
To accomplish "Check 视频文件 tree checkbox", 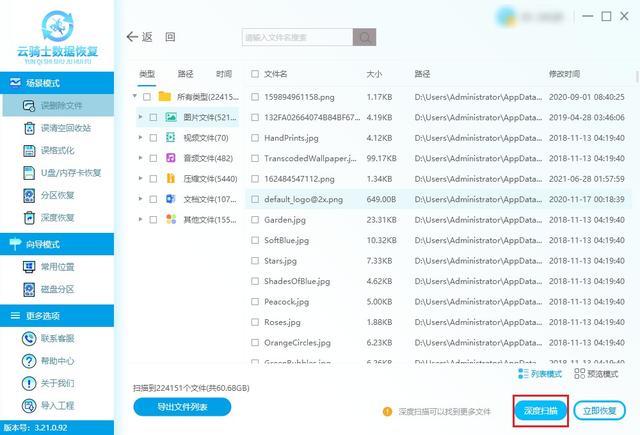I will click(153, 138).
